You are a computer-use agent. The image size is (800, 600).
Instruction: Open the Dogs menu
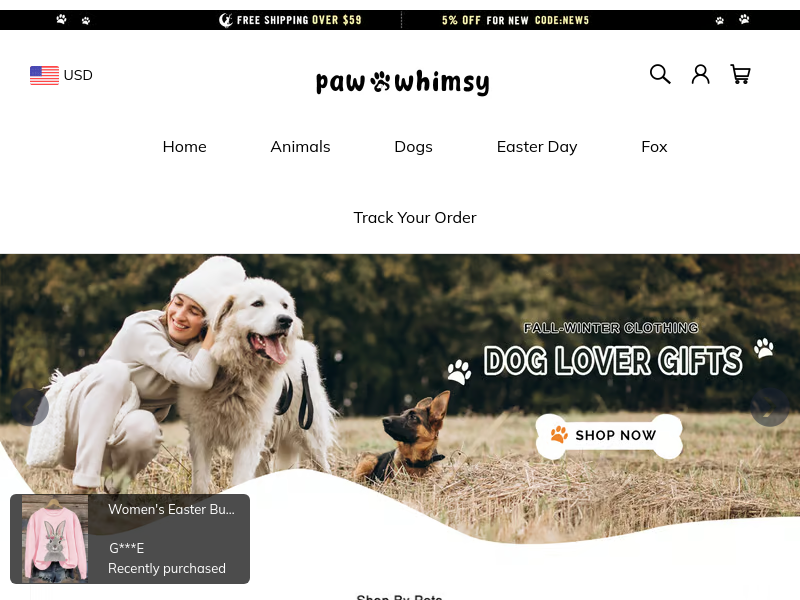(413, 147)
